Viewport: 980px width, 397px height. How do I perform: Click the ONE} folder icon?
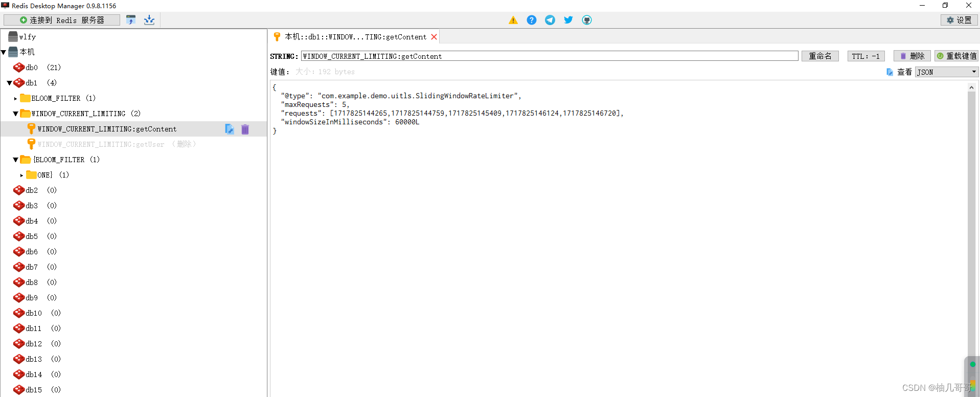click(x=32, y=175)
